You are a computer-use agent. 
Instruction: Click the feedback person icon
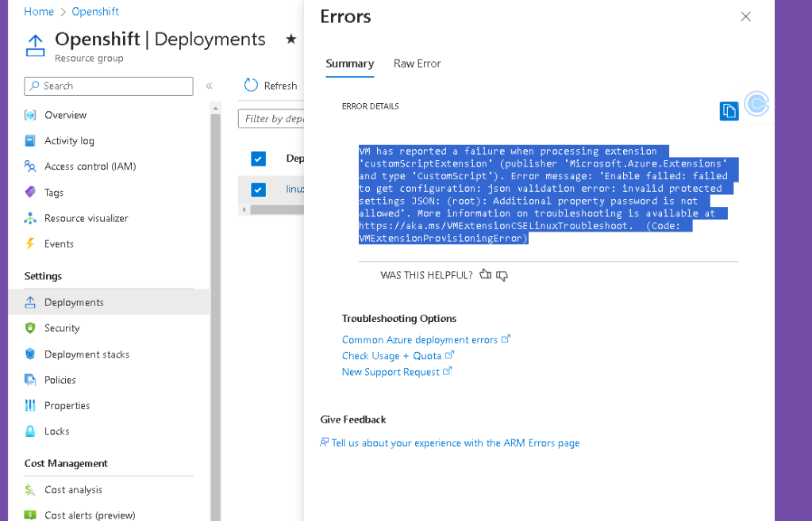(324, 442)
